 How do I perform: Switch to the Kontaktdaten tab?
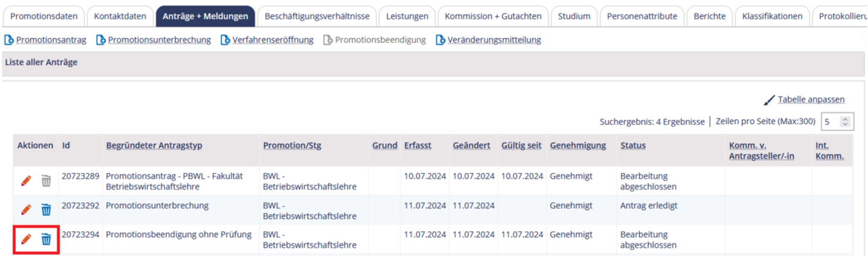click(120, 16)
